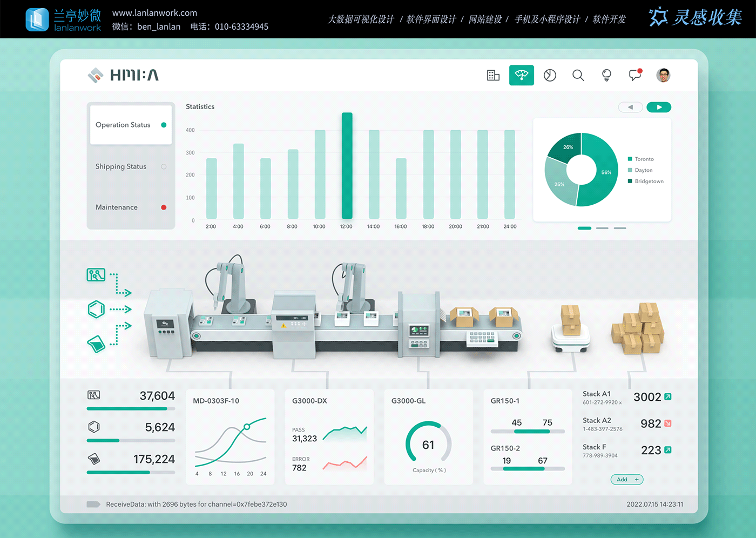Open the lightbulb ideas icon
756x538 pixels.
point(606,76)
